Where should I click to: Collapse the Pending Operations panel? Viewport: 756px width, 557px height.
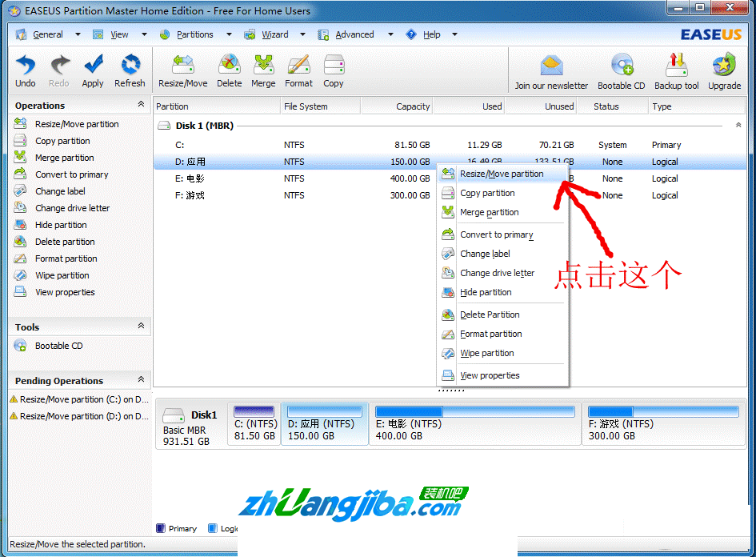tap(142, 380)
